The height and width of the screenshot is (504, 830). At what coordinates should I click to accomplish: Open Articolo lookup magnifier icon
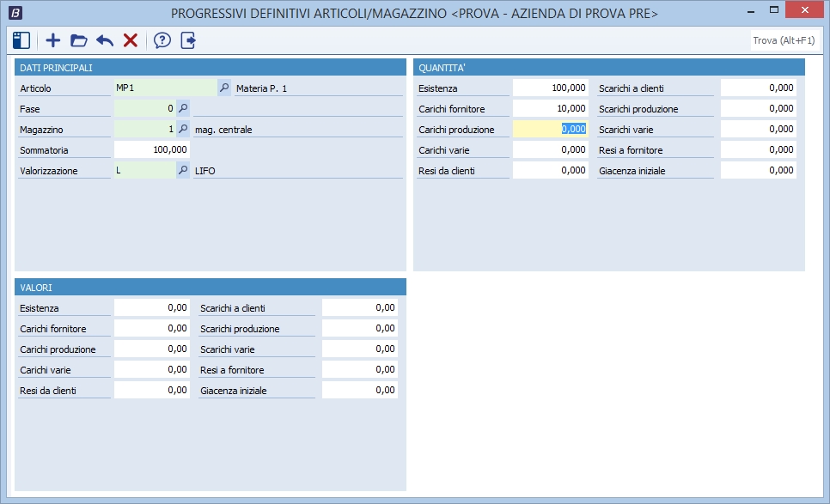(x=224, y=88)
